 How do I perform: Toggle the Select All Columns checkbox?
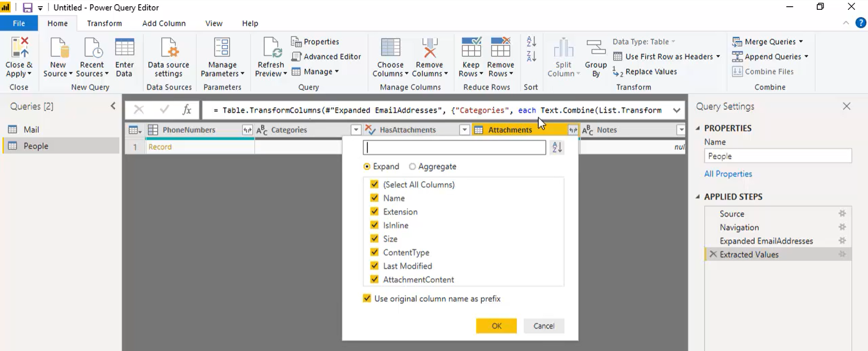(374, 185)
